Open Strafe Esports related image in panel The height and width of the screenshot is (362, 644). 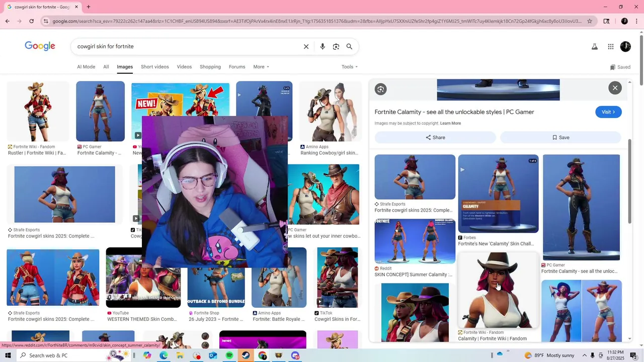coord(415,177)
